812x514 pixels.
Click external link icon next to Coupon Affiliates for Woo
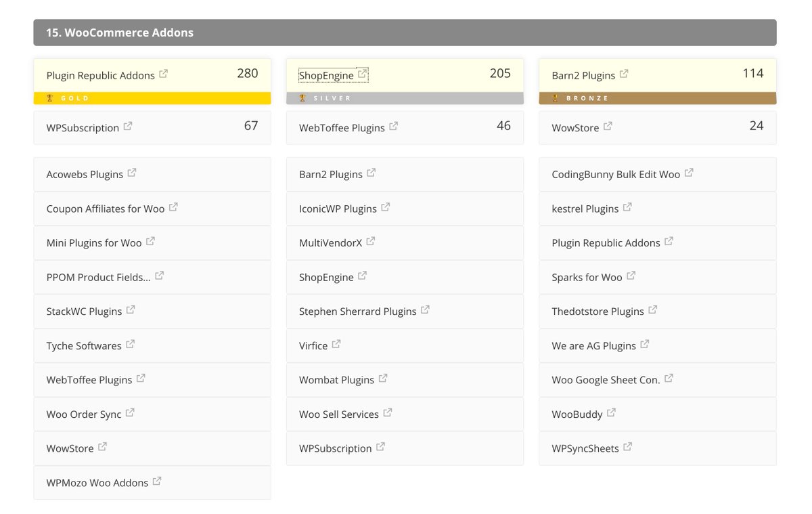coord(173,207)
